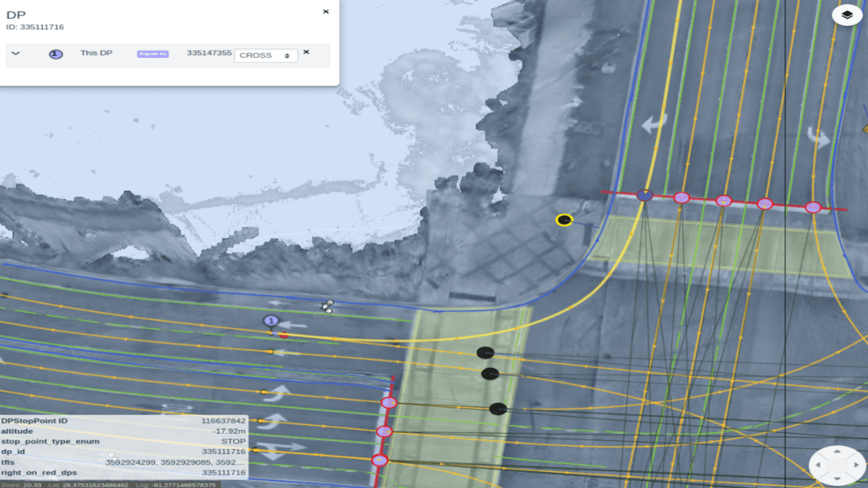Click the Lng coordinate in the status bar
This screenshot has height=488, width=868.
[174, 484]
